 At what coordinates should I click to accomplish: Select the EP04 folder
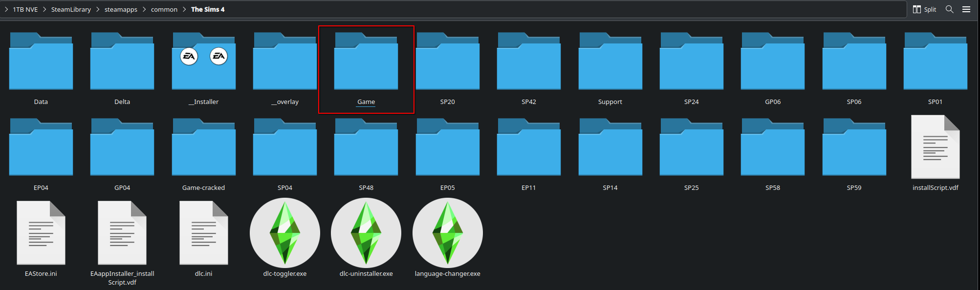click(41, 147)
